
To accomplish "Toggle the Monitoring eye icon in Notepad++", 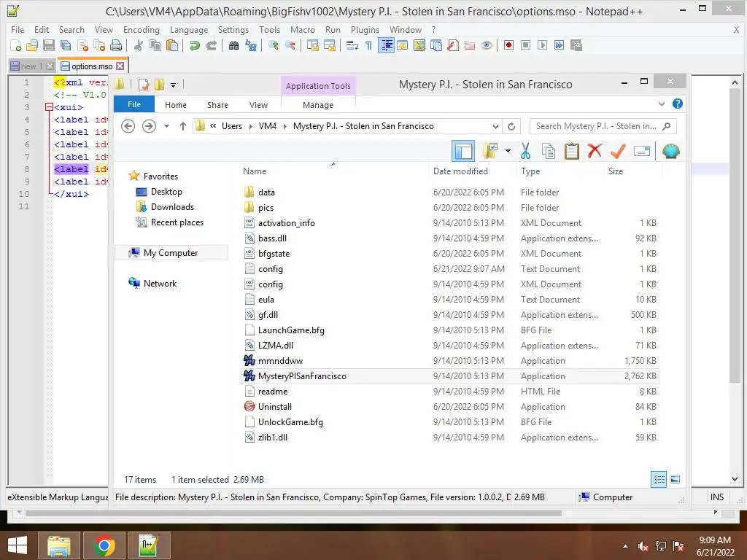I will coord(487,45).
